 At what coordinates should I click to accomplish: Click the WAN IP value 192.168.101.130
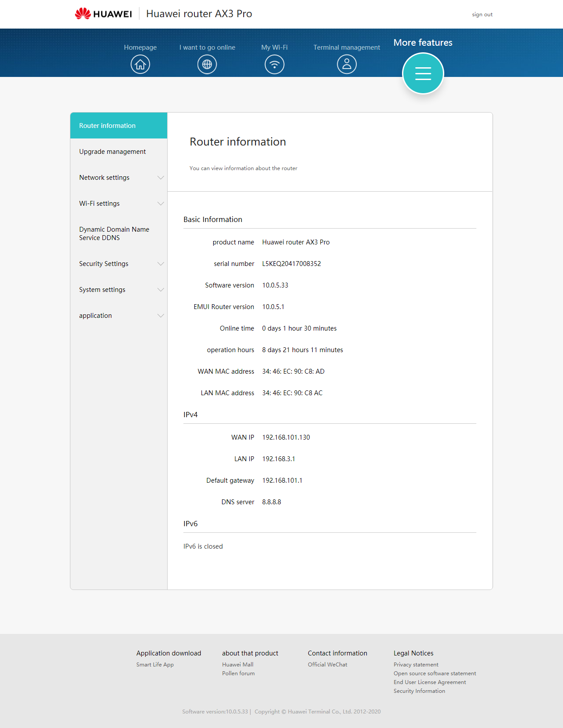286,437
